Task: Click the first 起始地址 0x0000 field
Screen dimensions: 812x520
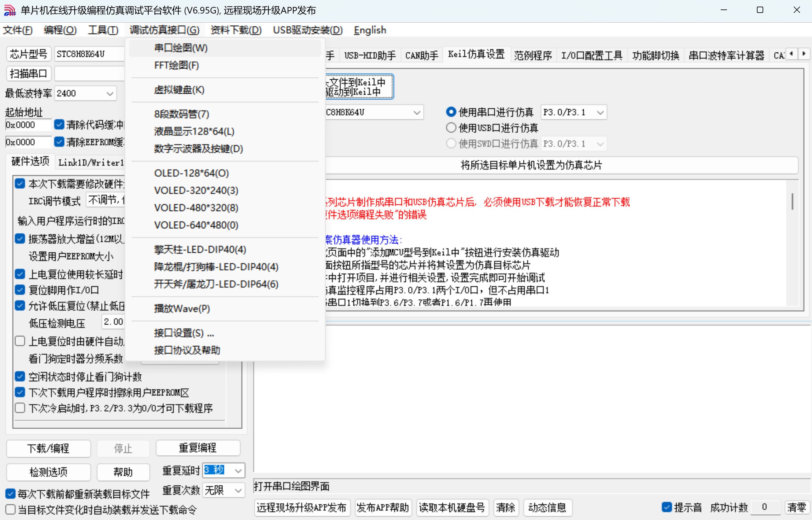Action: click(28, 125)
